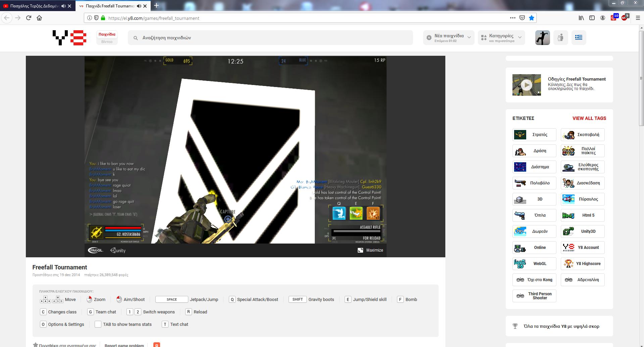Open the Unity3D tag
644x347 pixels.
coord(583,231)
